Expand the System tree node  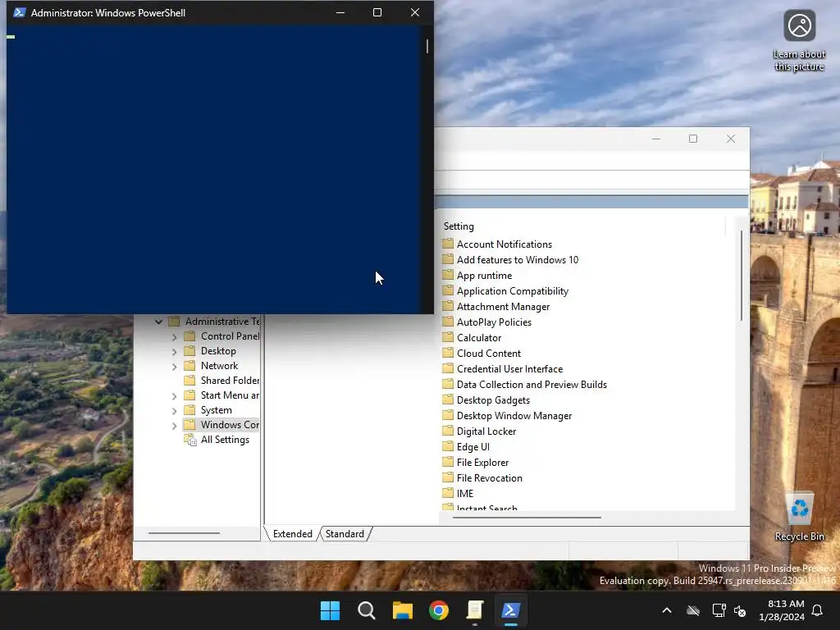(174, 411)
